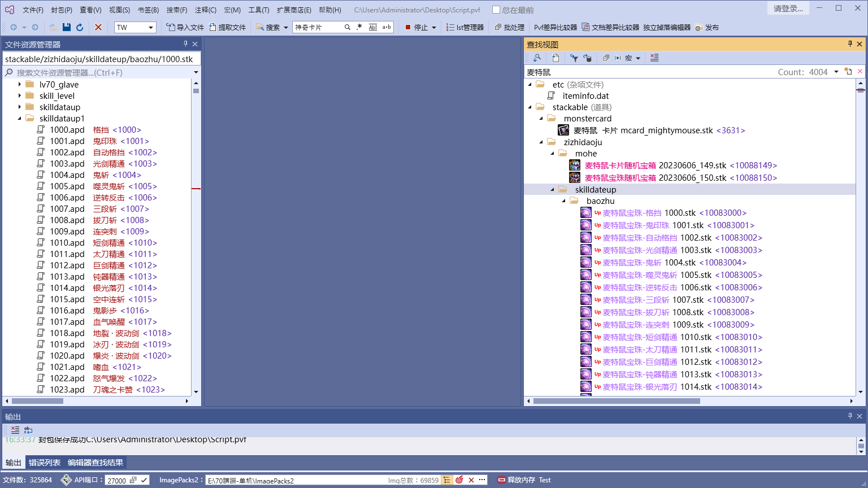Open the Count: 4004 history dropdown
Viewport: 868px width, 488px height.
[836, 72]
